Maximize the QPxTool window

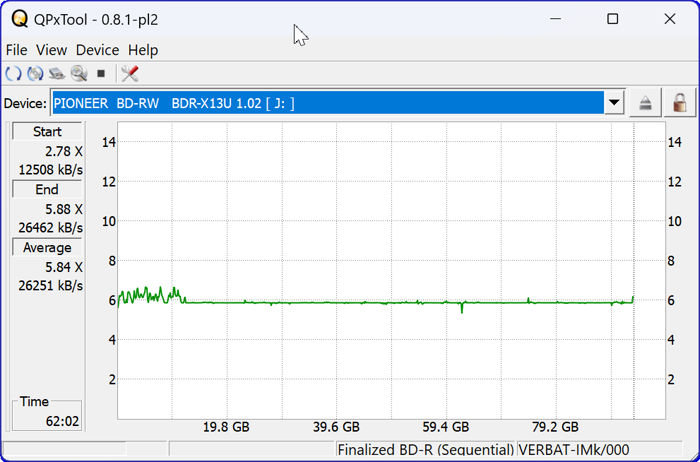tap(613, 19)
